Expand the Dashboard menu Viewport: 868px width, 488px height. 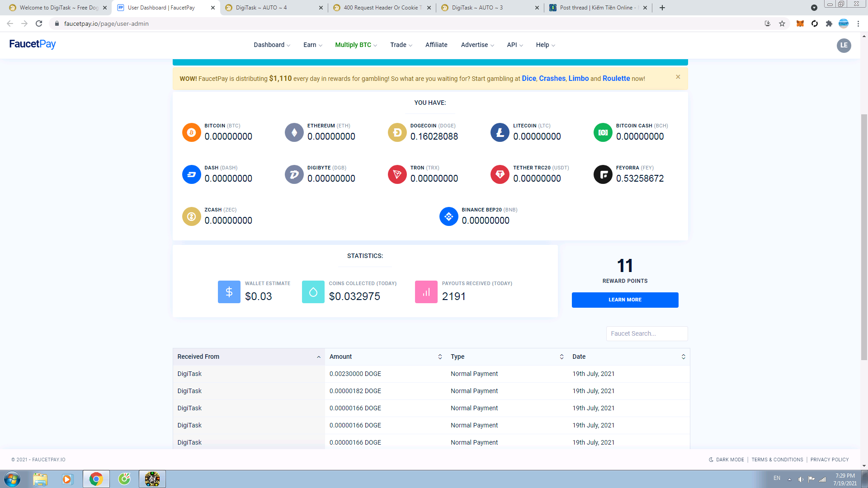click(x=272, y=45)
